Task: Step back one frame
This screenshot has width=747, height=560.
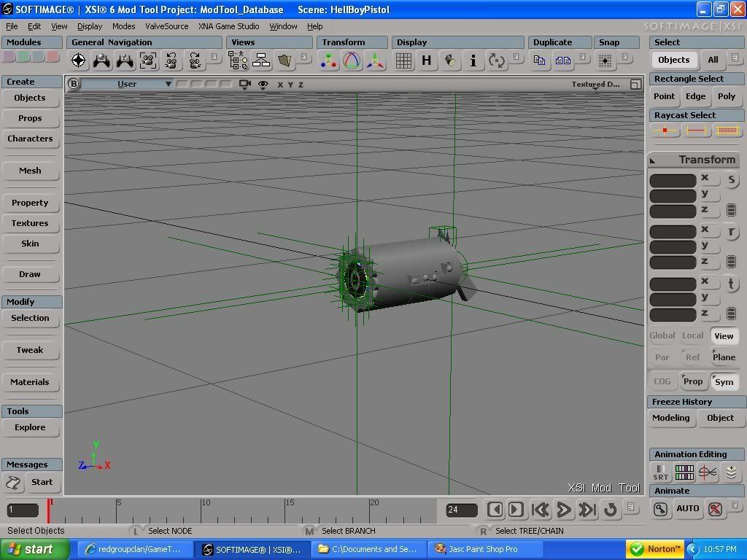Action: tap(495, 510)
